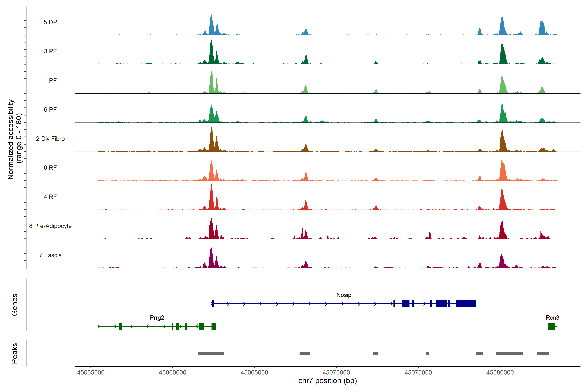Select the Rcn3 gene label
This screenshot has height=392, width=588.
coord(553,318)
